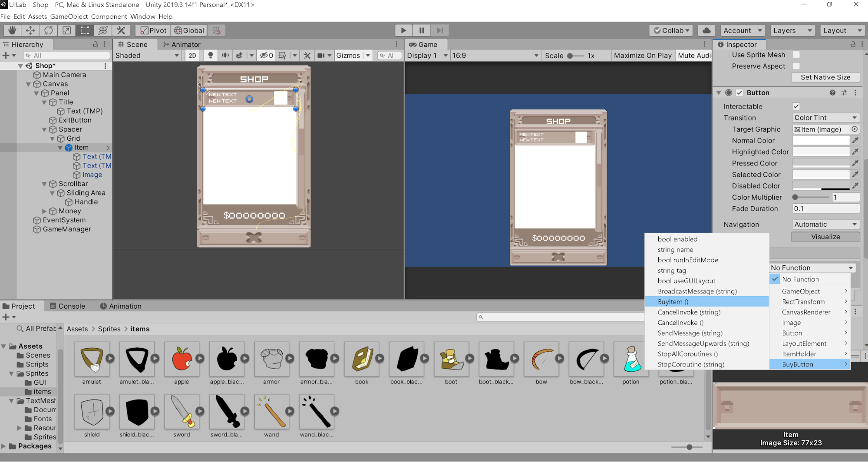Viewport: 868px width, 462px height.
Task: Toggle hidden objects visibility counter
Action: click(266, 56)
